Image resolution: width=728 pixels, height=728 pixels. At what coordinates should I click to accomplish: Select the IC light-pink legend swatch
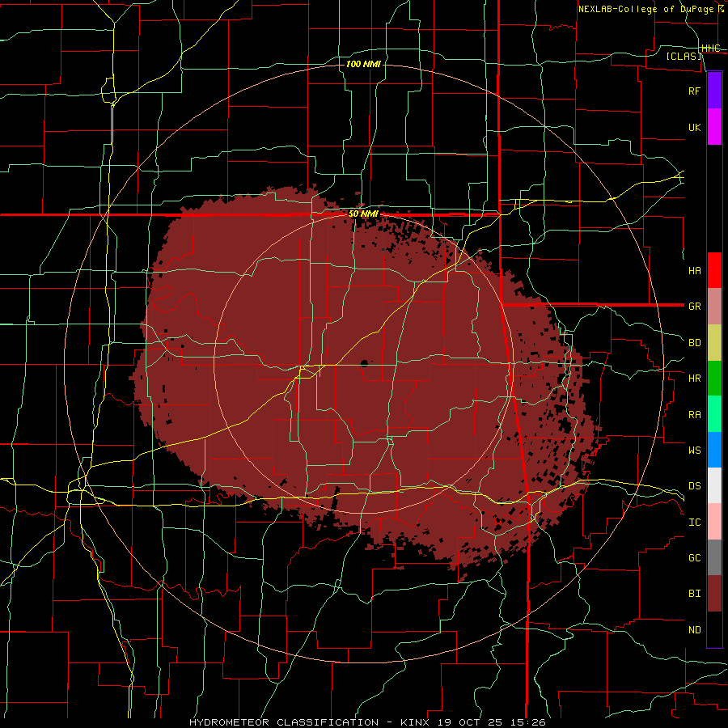714,522
